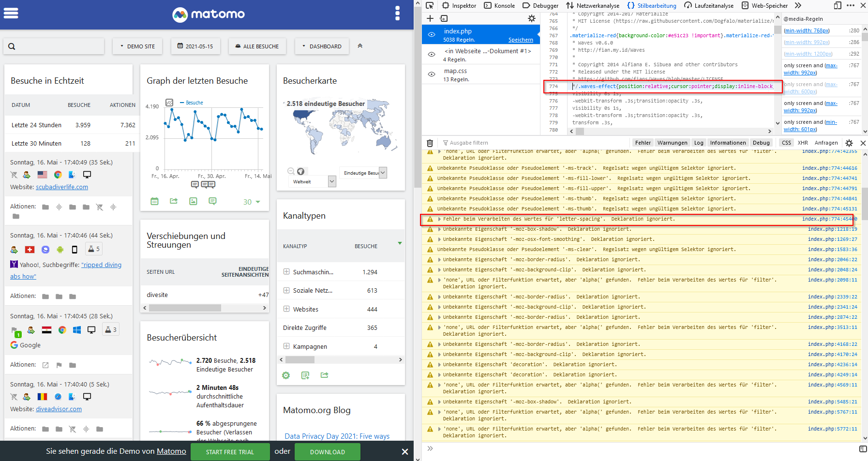Toggle the Fehler console filter

pos(643,143)
